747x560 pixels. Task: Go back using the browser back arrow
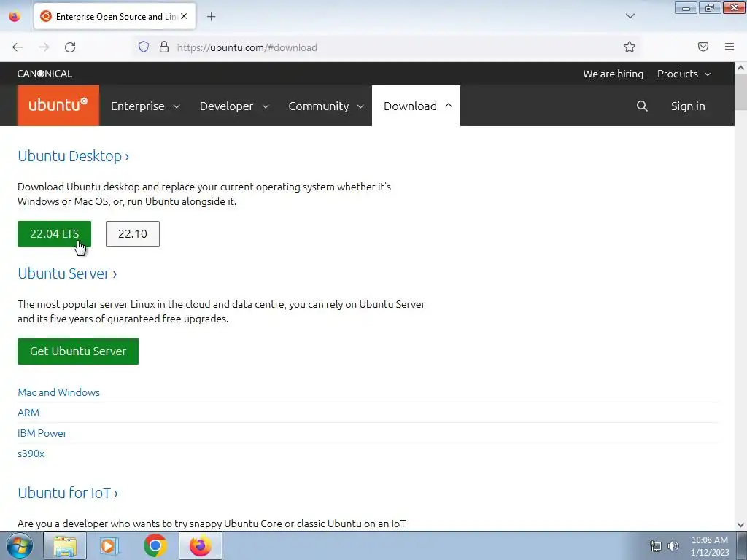18,47
